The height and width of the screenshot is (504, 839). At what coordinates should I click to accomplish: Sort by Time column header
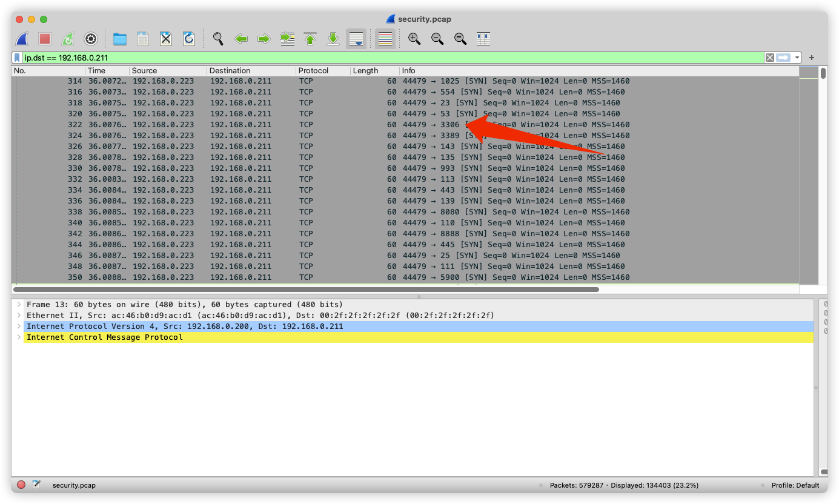point(107,71)
